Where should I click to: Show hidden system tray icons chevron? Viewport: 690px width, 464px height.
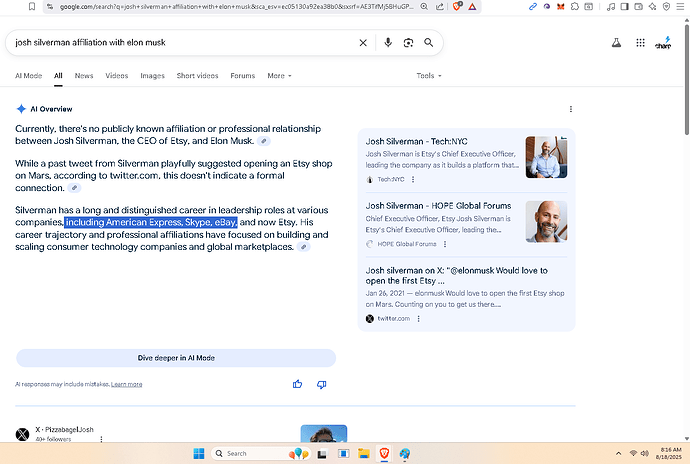[618, 453]
